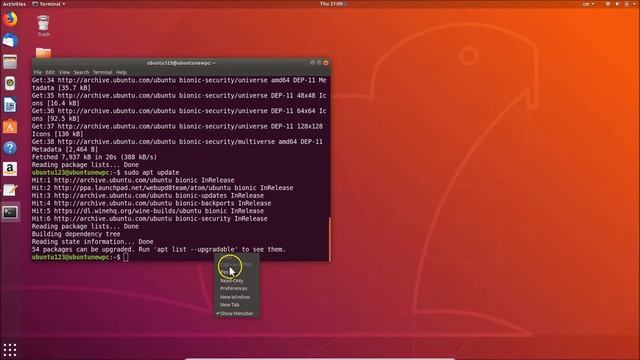
Task: Click the line '54 packages can be upgraded'
Action: point(159,249)
